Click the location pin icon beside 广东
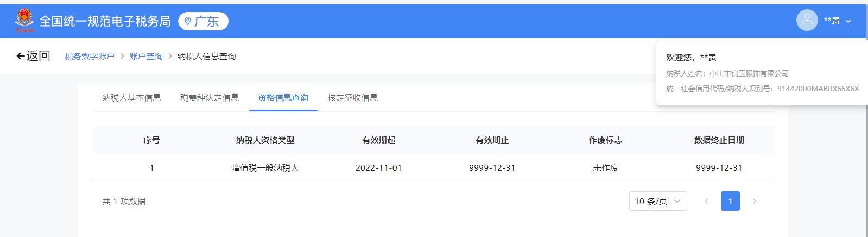The height and width of the screenshot is (237, 868). tap(188, 21)
